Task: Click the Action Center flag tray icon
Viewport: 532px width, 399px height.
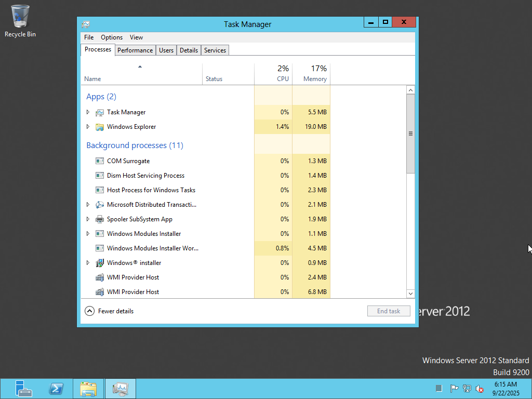Action: click(x=454, y=389)
